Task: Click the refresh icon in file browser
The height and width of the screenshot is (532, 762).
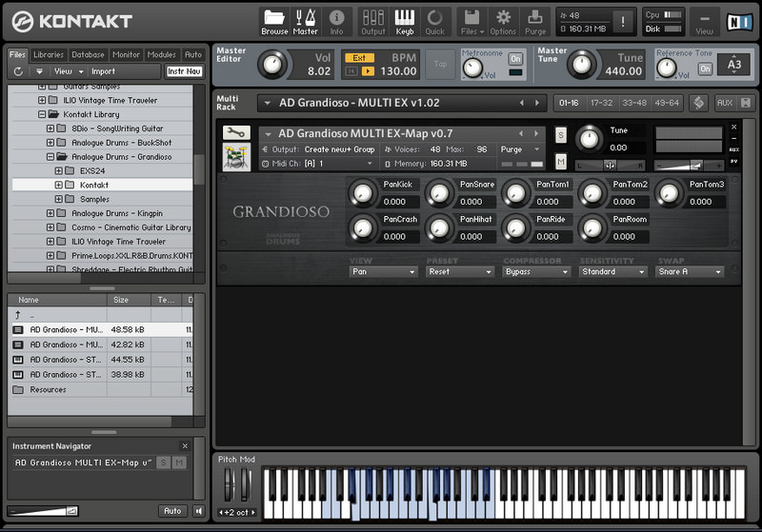Action: [18, 71]
